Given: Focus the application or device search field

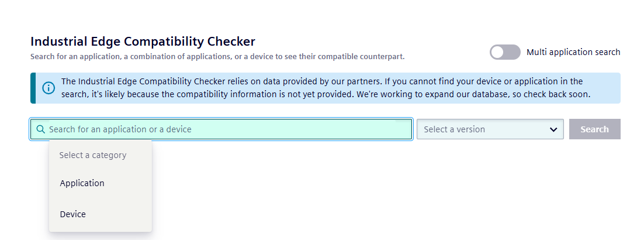Looking at the screenshot, I should [x=221, y=129].
